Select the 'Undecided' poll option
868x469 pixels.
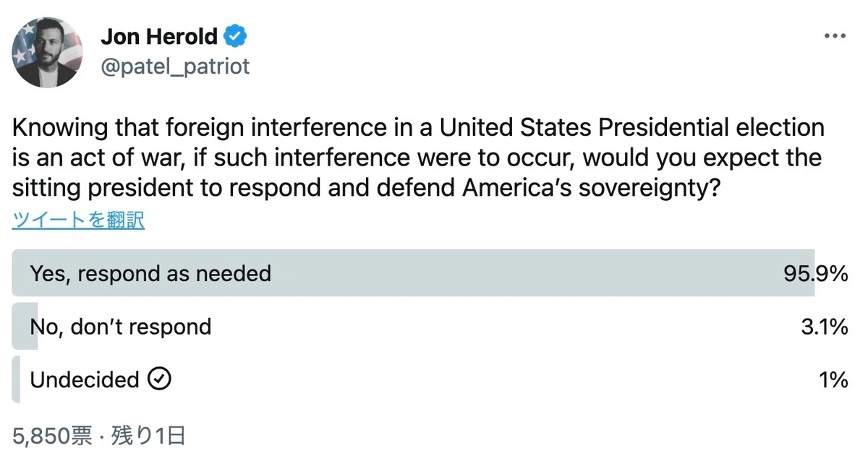430,379
